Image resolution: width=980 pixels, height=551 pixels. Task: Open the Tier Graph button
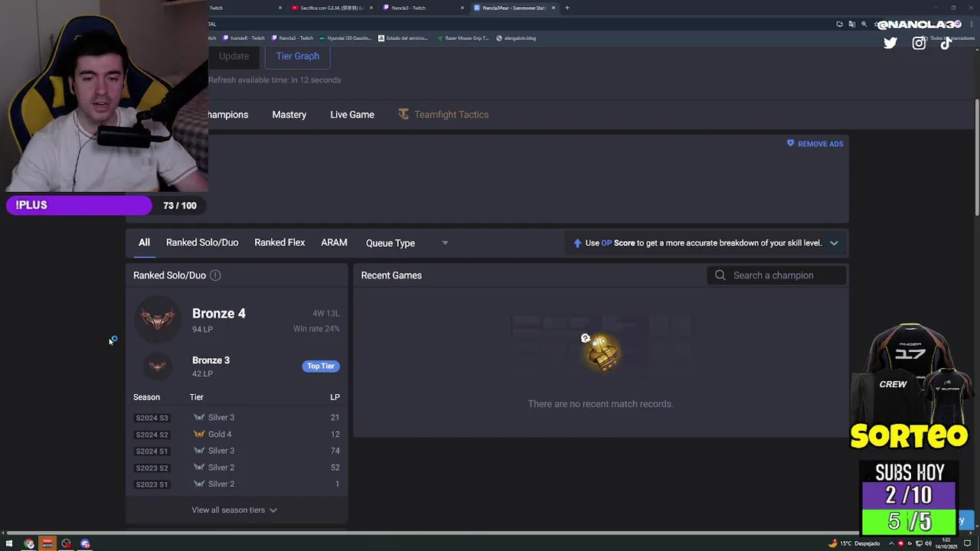coord(297,56)
